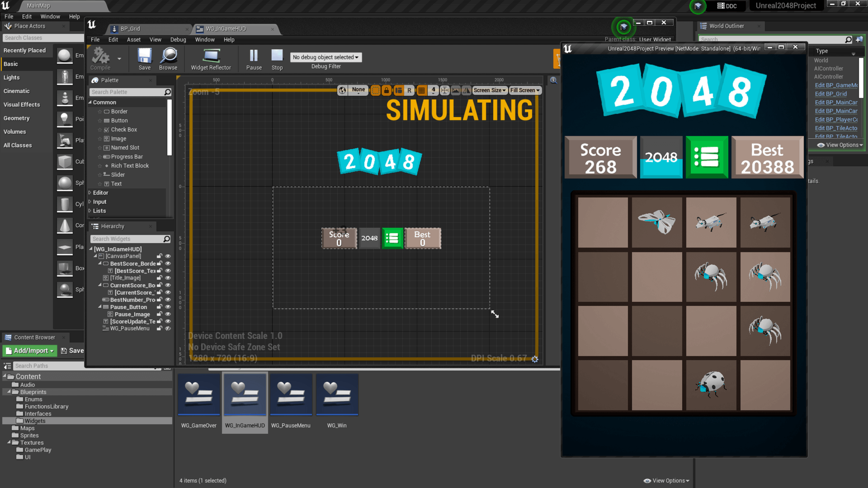Open Debug menu in widget editor

point(178,40)
